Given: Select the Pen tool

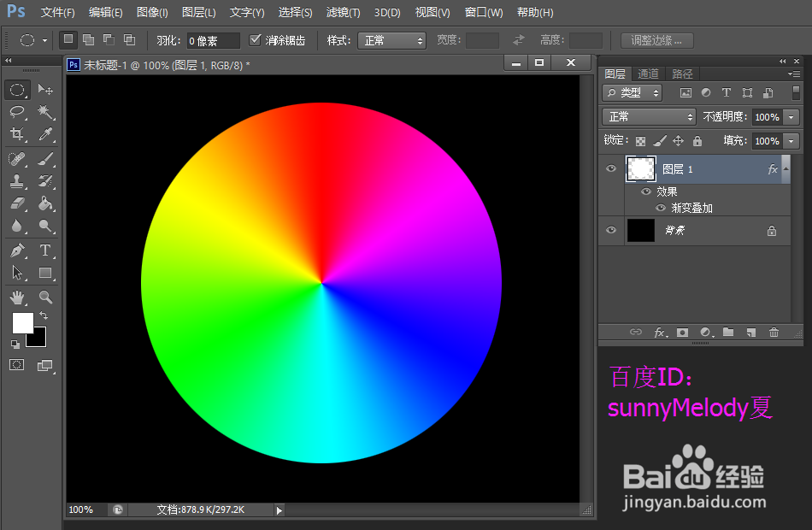Looking at the screenshot, I should 17,250.
